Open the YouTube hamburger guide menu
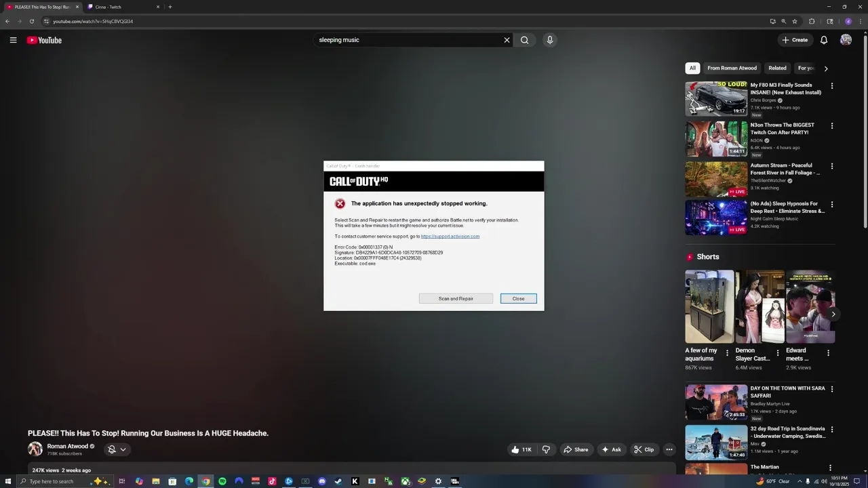868x488 pixels. point(13,40)
